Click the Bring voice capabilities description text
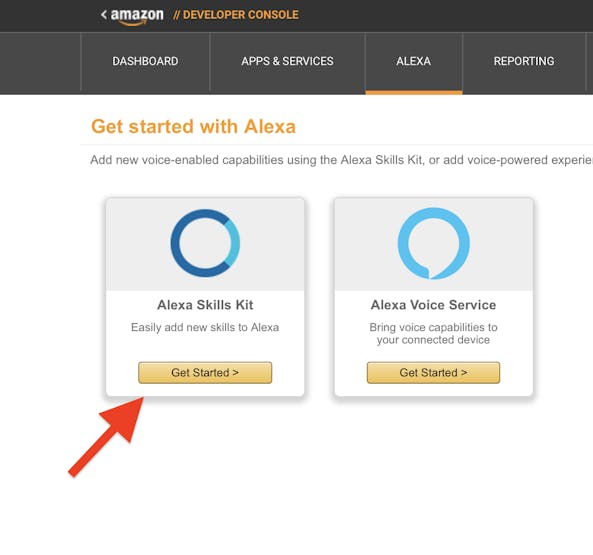The image size is (593, 555). (433, 333)
